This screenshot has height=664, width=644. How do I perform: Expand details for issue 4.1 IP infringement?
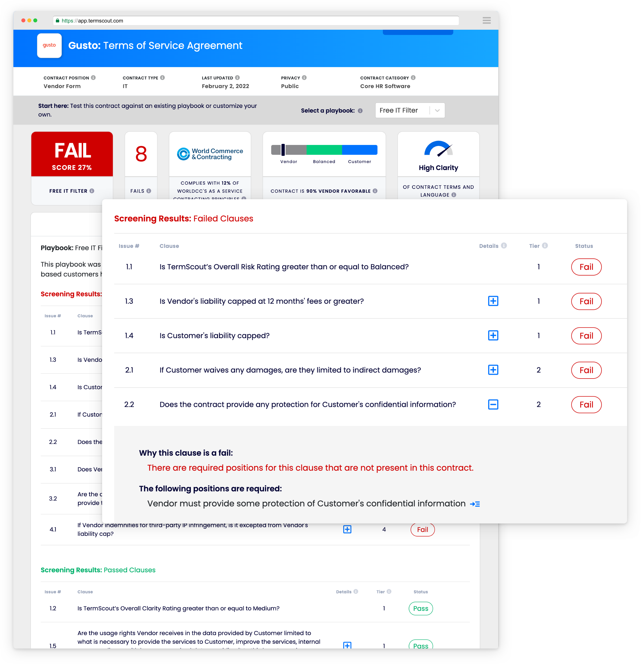tap(347, 530)
